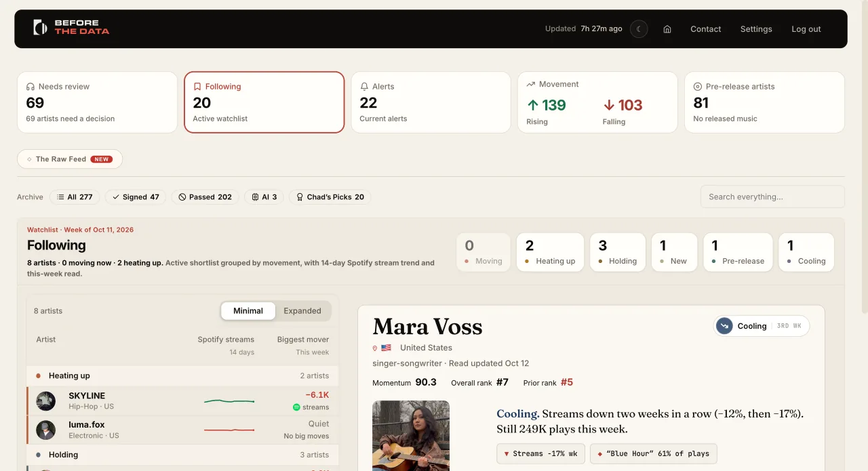Open the Needs review card
Viewport: 868px width, 471px height.
97,102
